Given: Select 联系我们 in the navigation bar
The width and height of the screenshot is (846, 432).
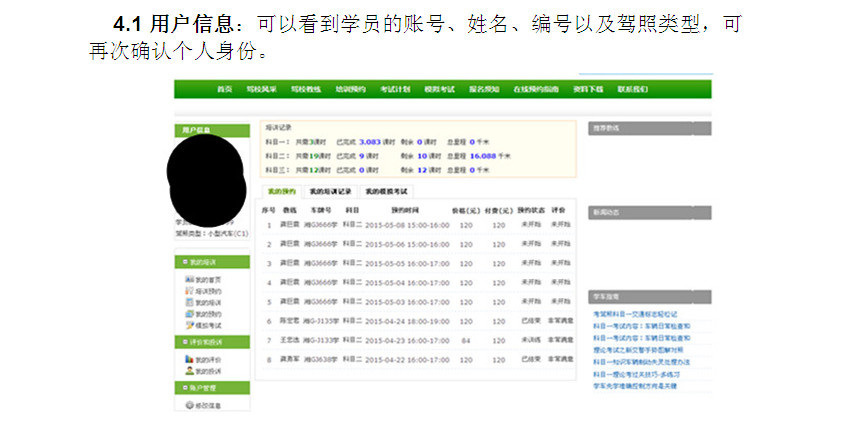Looking at the screenshot, I should (x=633, y=89).
